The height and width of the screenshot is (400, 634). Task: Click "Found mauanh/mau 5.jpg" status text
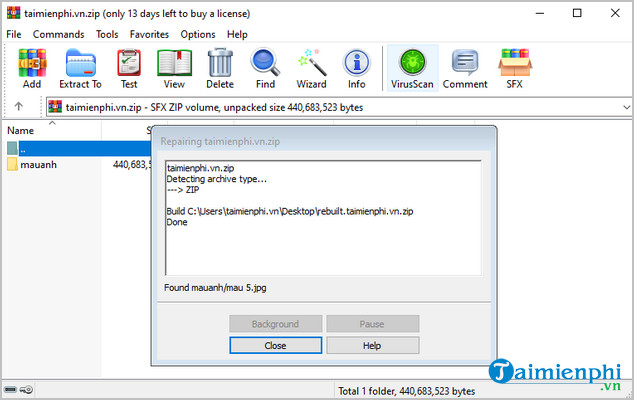pyautogui.click(x=215, y=288)
